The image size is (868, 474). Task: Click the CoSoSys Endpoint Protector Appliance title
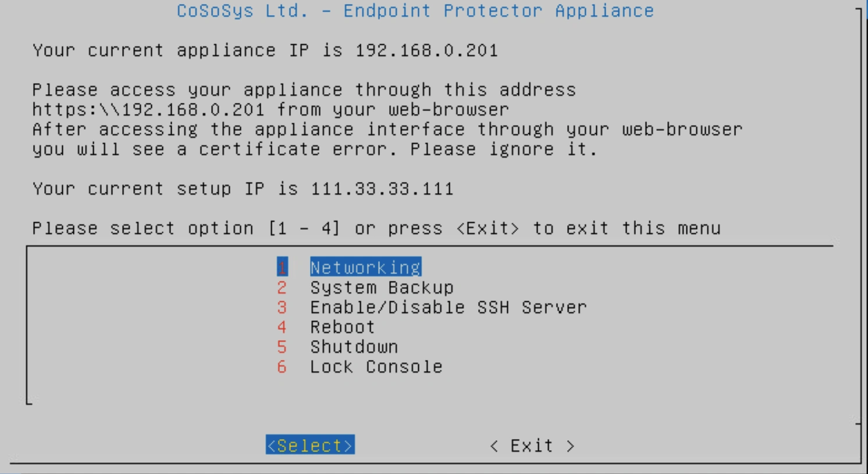click(415, 10)
